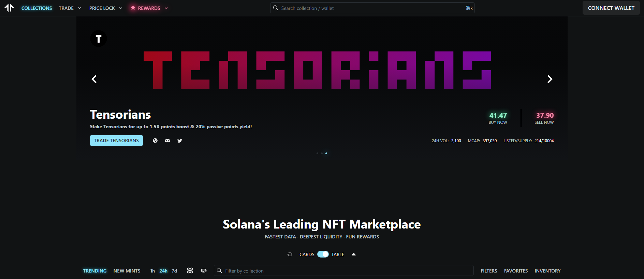Screen dimensions: 644x279
Task: Click the Tensorians staking boost description
Action: [171, 127]
